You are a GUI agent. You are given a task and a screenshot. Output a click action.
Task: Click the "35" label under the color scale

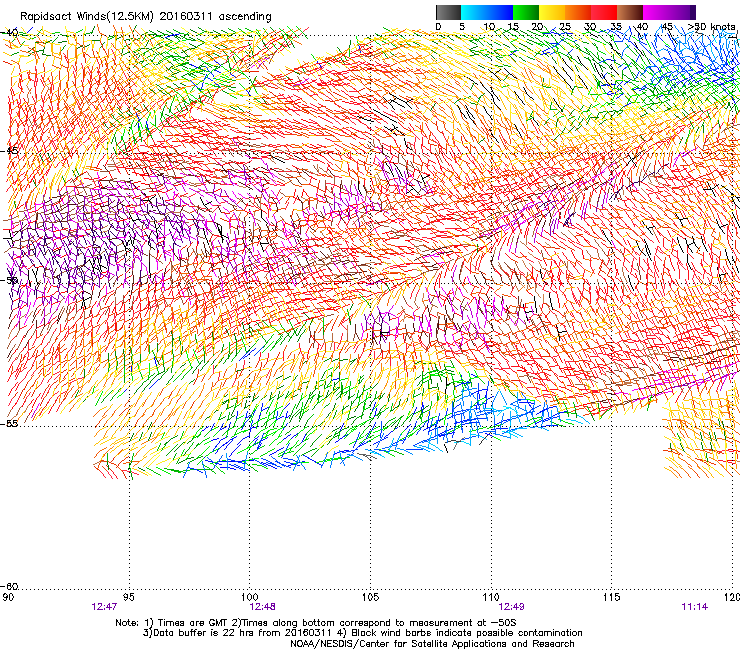click(616, 26)
